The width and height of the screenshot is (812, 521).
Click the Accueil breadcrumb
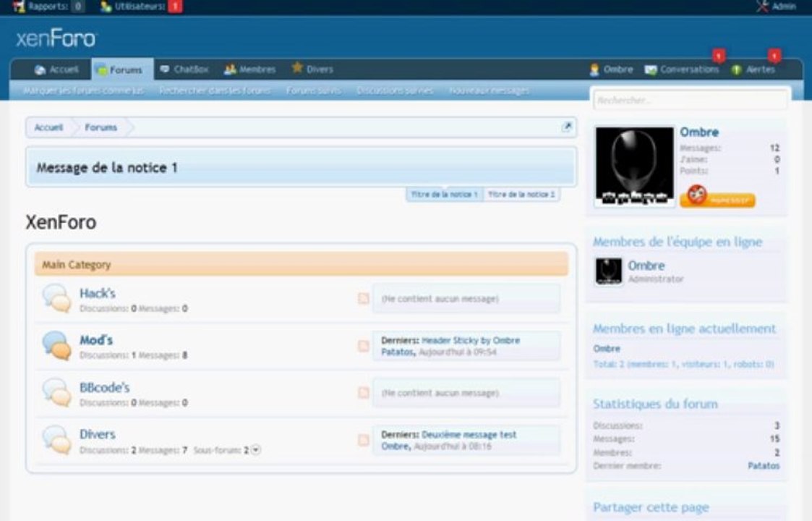[x=48, y=127]
